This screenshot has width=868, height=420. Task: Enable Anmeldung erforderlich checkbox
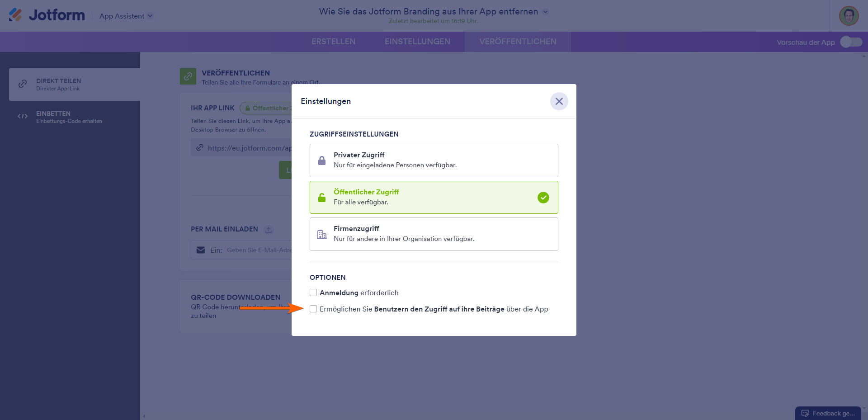point(313,293)
